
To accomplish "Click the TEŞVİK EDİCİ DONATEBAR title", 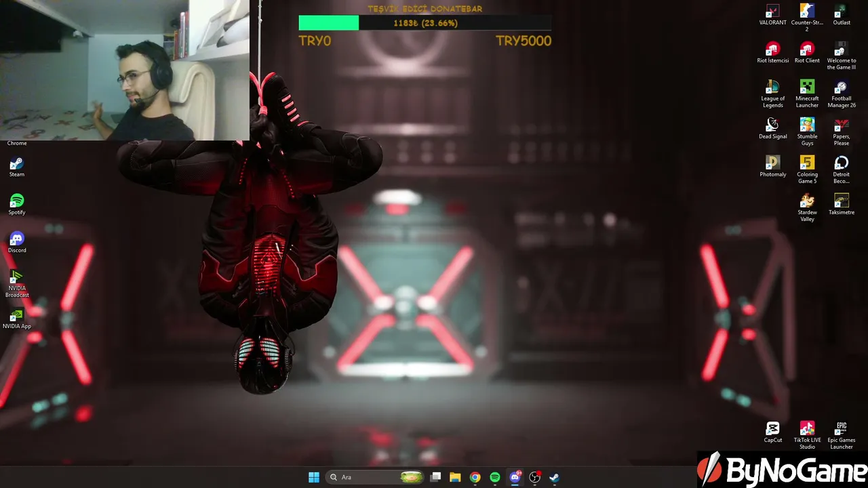I will tap(425, 9).
